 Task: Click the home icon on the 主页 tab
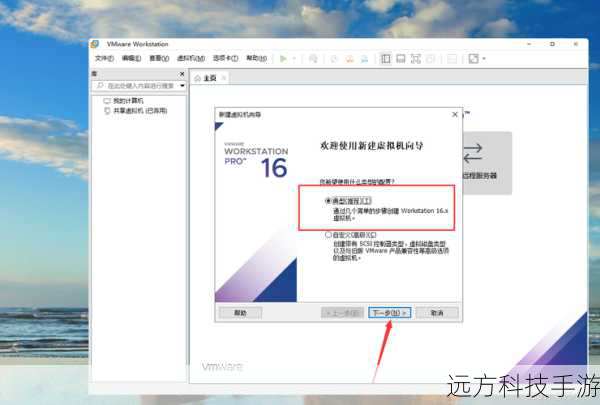(x=197, y=78)
